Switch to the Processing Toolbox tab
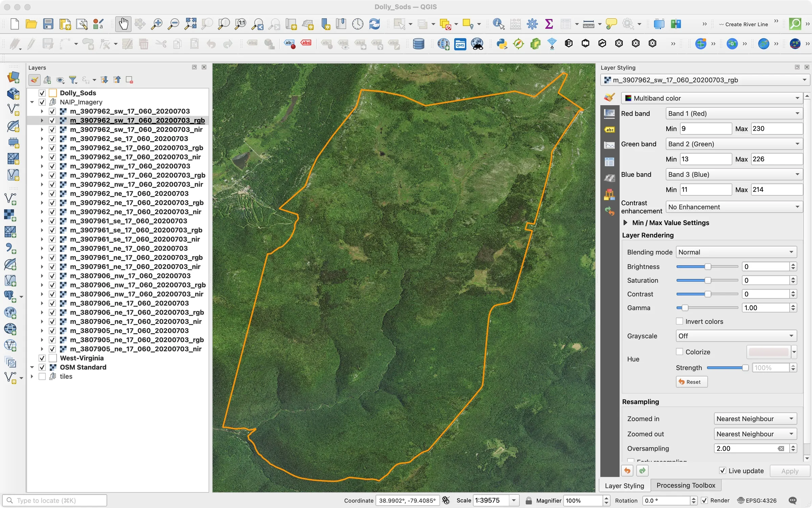Image resolution: width=812 pixels, height=508 pixels. [686, 485]
